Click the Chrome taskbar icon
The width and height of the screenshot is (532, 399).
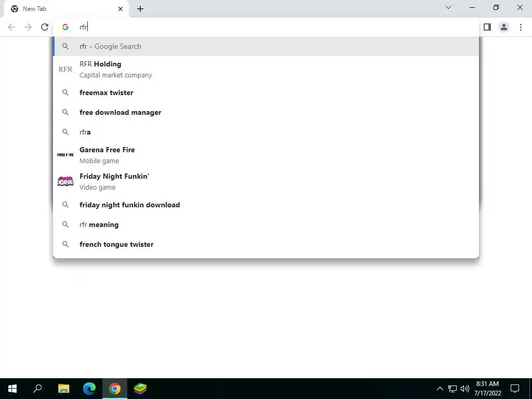(x=115, y=389)
